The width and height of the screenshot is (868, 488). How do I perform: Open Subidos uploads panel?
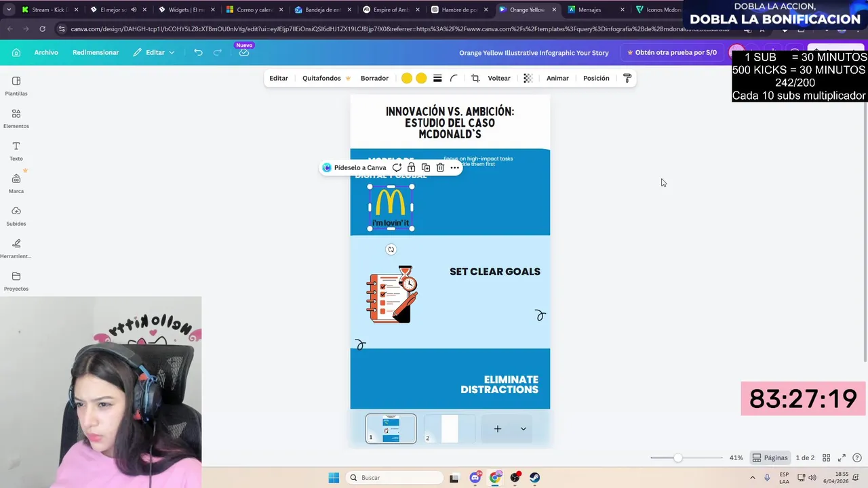click(x=16, y=216)
